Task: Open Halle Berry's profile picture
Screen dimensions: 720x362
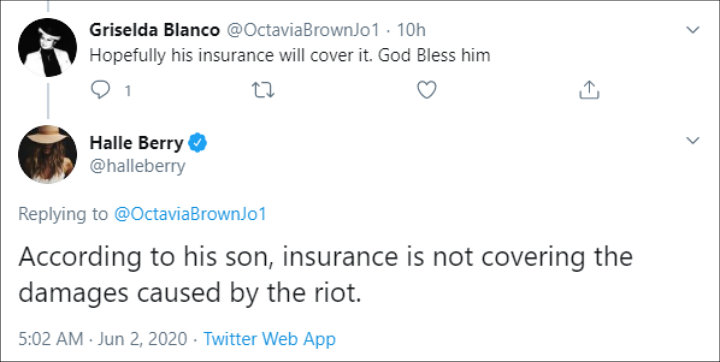Action: click(x=47, y=154)
